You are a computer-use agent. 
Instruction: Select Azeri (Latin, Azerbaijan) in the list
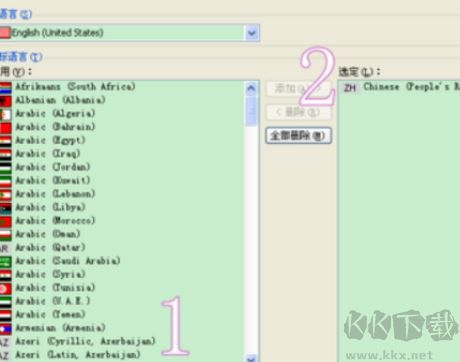(78, 354)
